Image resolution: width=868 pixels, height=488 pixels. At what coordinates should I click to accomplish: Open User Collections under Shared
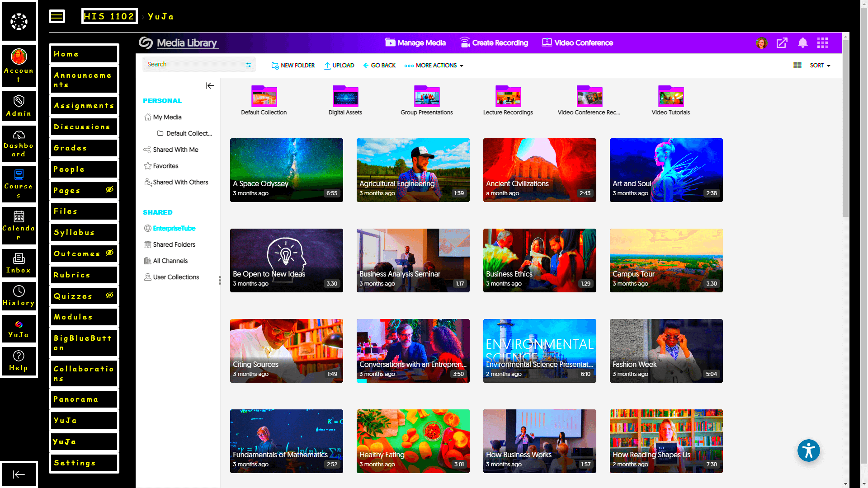(x=171, y=277)
